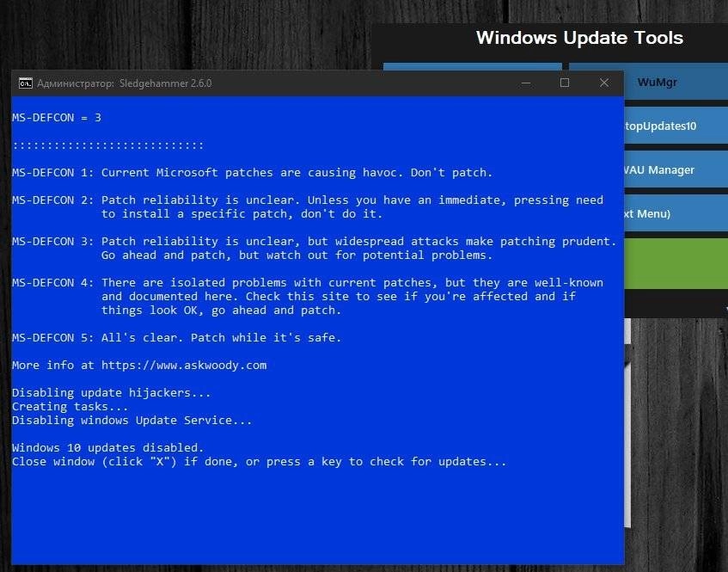Click the blue button left of WuMgr
The width and height of the screenshot is (728, 572).
[x=472, y=66]
